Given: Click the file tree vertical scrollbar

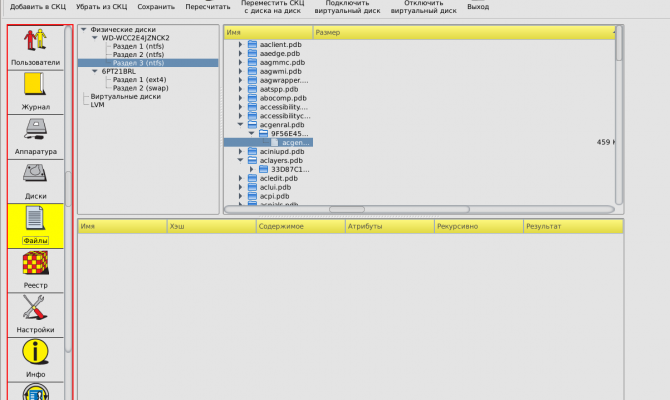Looking at the screenshot, I should (619, 115).
